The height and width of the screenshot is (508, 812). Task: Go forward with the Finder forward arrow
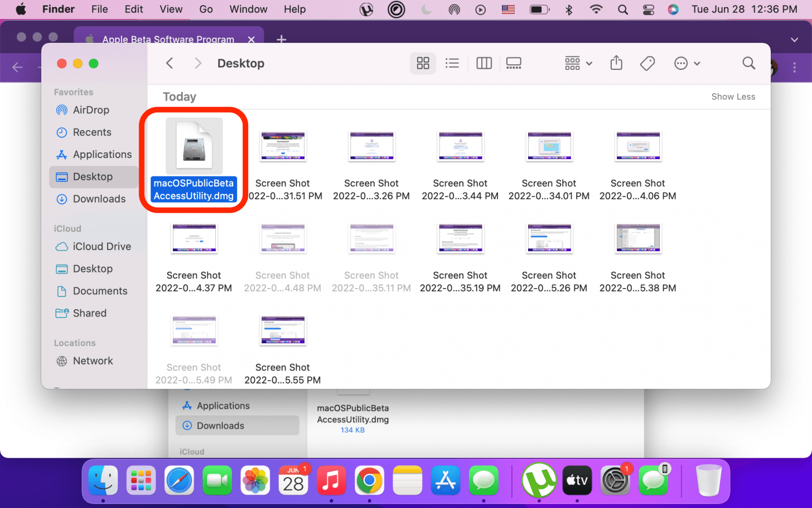coord(197,64)
